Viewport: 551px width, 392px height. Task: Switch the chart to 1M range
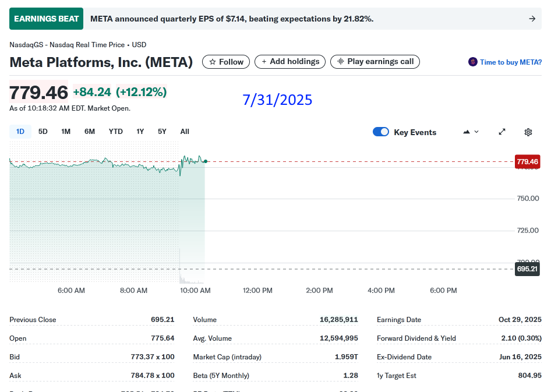click(x=66, y=132)
